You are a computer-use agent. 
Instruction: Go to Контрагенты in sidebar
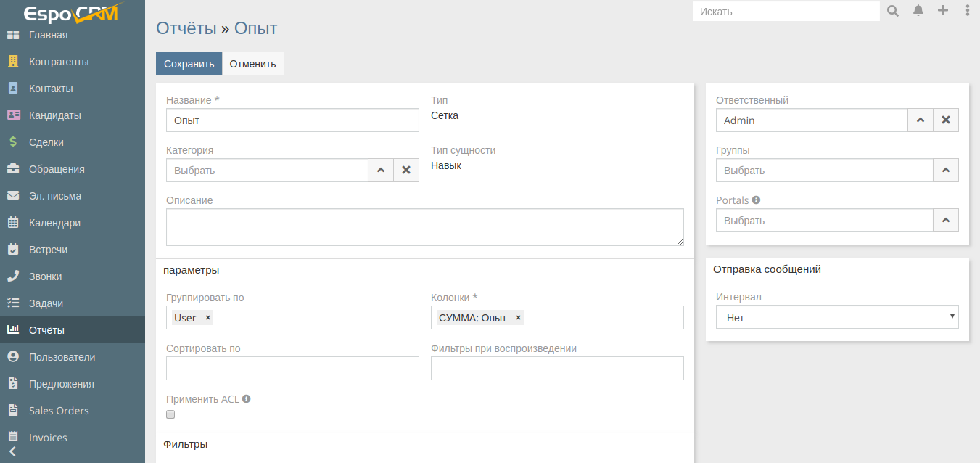59,62
